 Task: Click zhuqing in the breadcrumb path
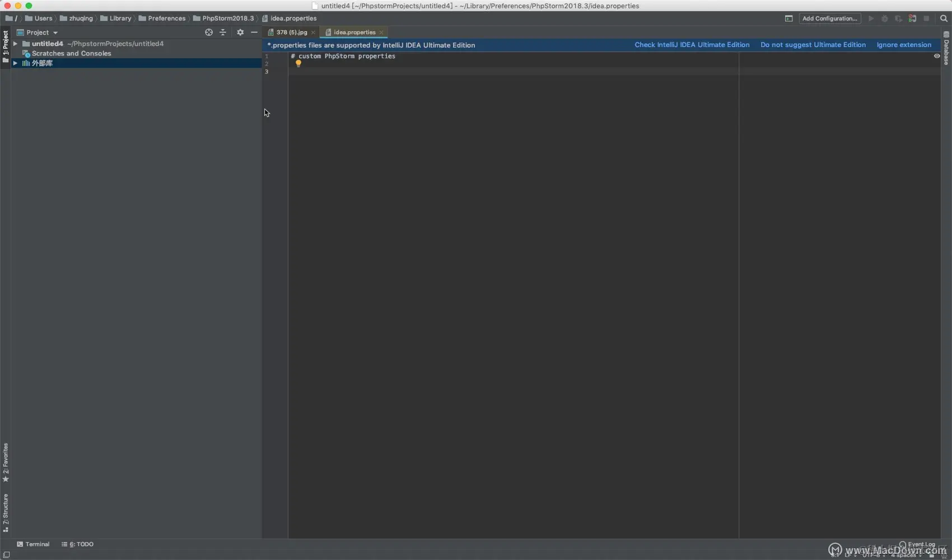77,18
